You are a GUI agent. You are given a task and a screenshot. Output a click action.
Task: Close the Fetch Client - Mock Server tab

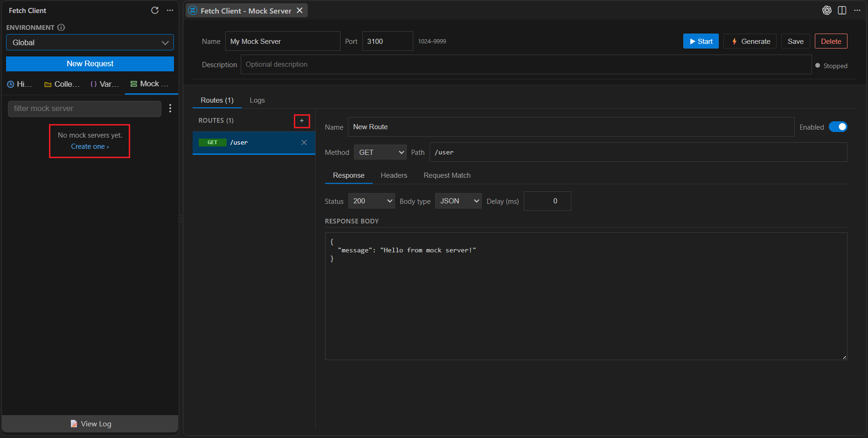(x=299, y=10)
